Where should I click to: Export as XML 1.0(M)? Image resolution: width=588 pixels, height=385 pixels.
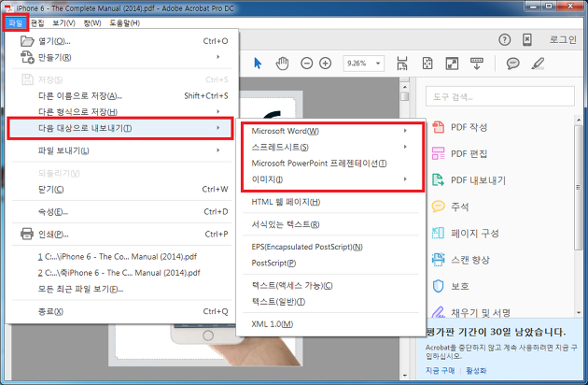coord(330,323)
